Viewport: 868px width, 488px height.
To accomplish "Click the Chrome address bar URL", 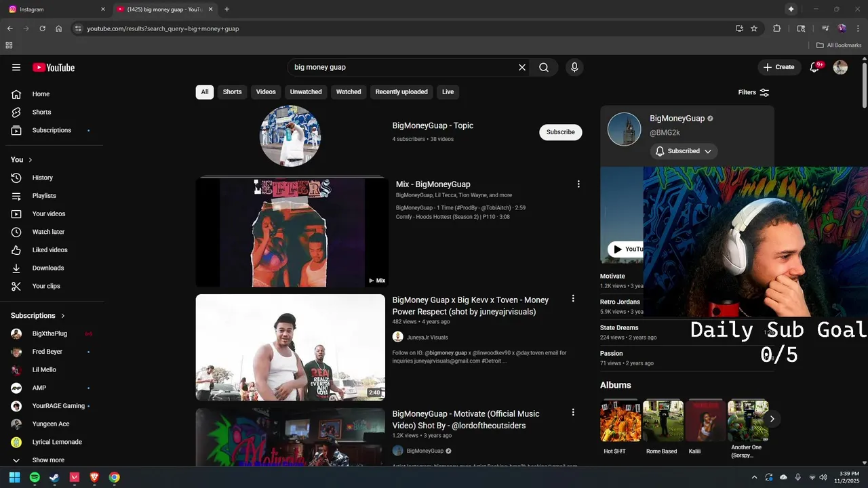I will point(163,28).
